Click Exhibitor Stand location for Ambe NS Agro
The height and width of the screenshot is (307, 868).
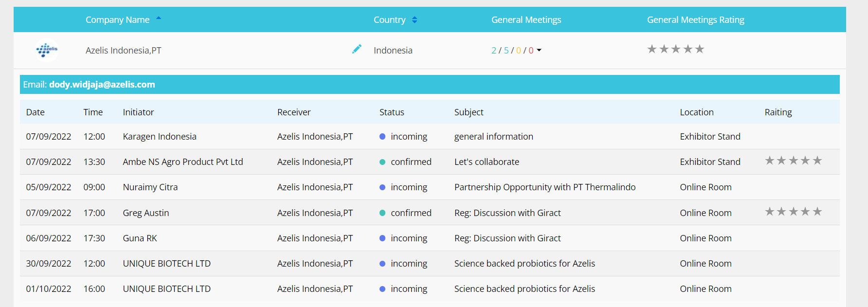710,162
